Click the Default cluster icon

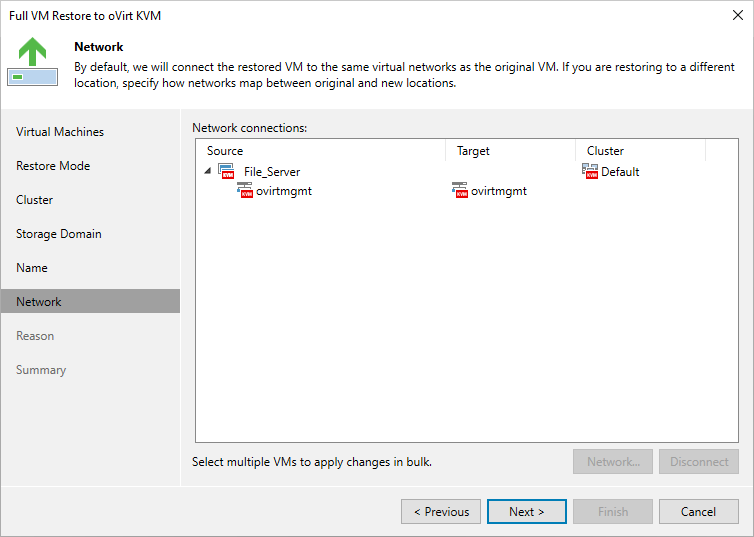point(590,171)
